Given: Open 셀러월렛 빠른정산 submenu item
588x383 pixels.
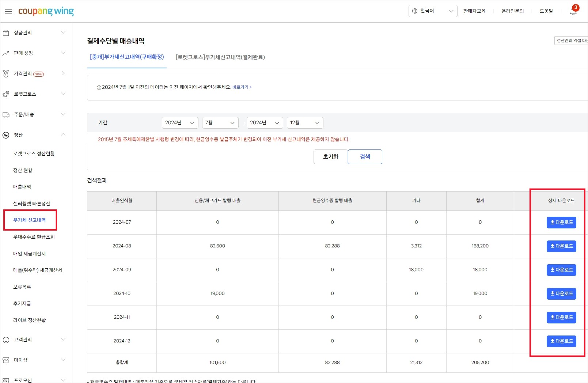Looking at the screenshot, I should point(31,204).
